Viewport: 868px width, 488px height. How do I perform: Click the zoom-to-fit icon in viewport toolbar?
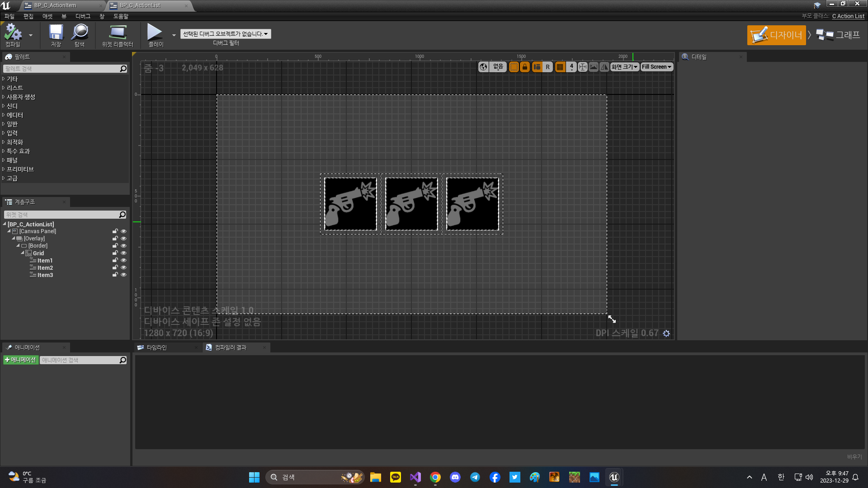pos(582,67)
